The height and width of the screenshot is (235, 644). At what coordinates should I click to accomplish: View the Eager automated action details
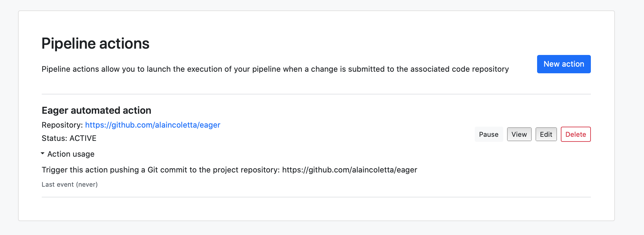pyautogui.click(x=519, y=134)
